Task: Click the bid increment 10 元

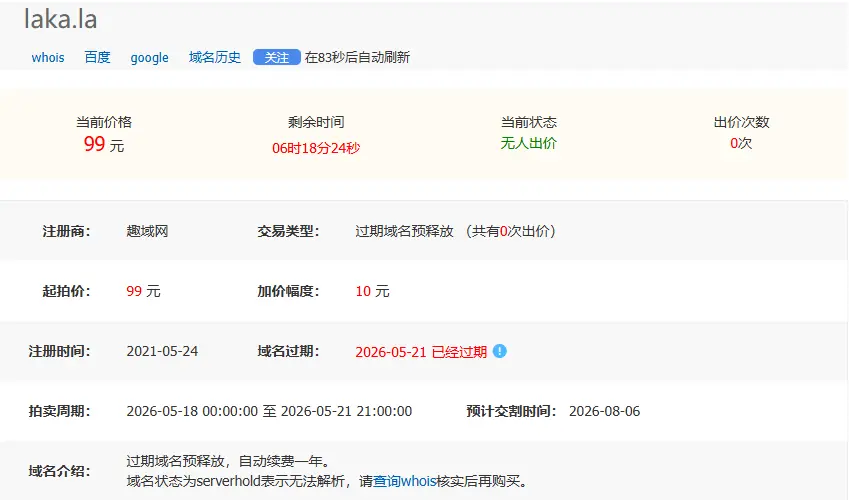Action: click(373, 291)
